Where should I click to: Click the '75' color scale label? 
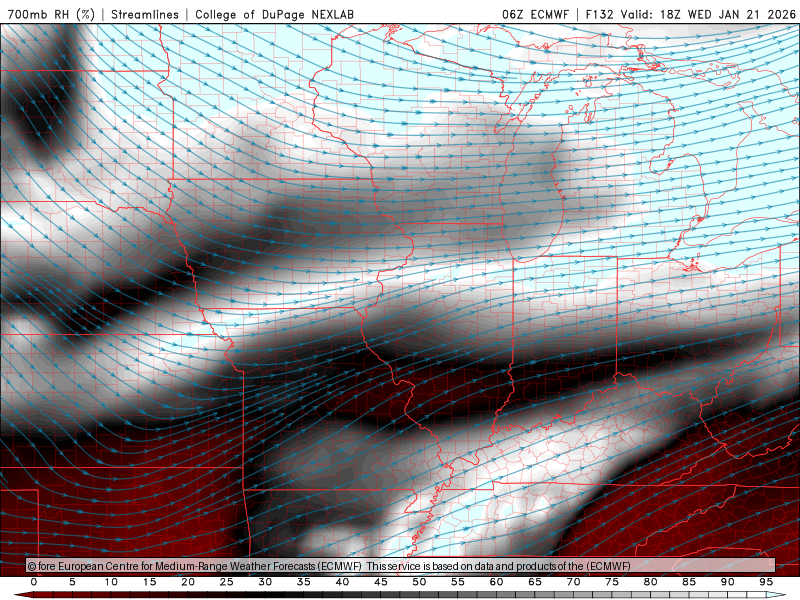(612, 582)
